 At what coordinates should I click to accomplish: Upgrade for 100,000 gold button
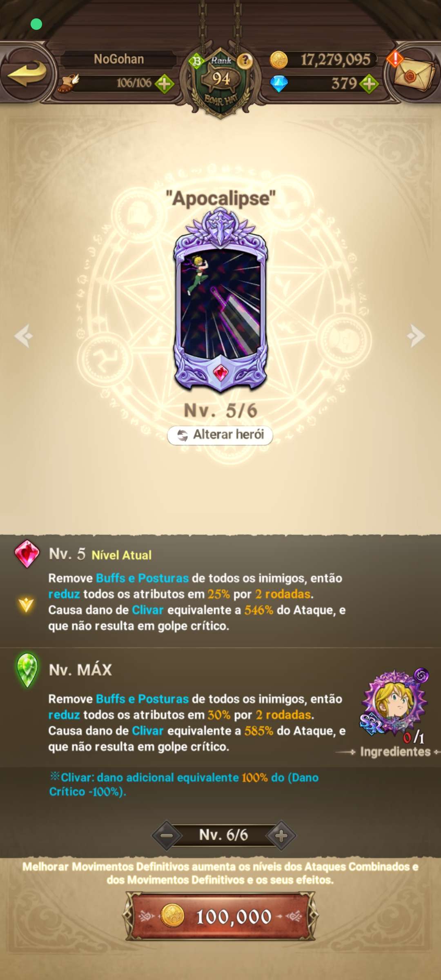click(221, 917)
